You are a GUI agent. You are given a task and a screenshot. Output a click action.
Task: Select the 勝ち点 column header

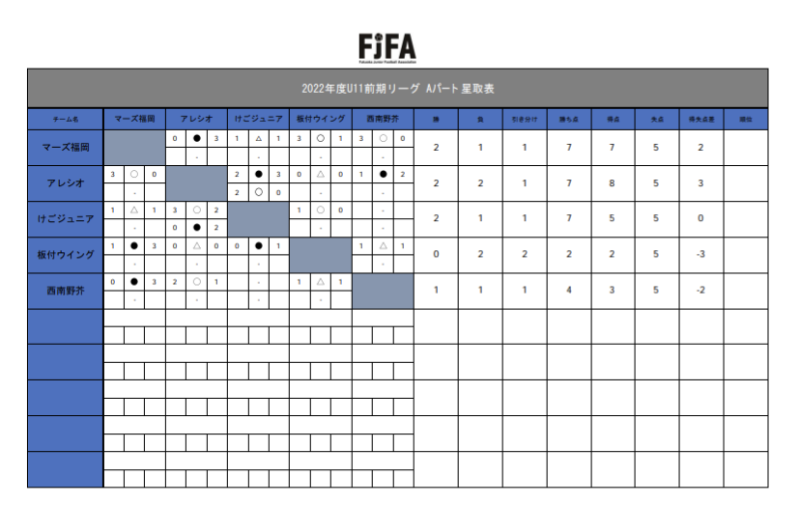point(568,119)
